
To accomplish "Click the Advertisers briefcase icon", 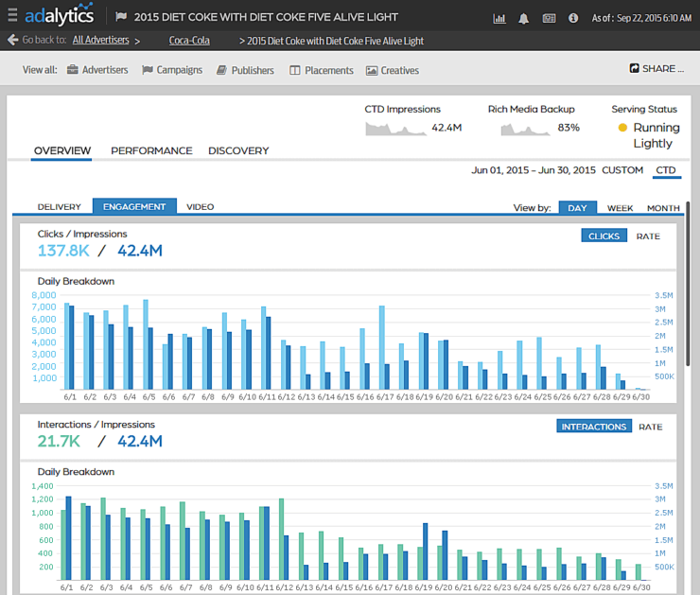I will click(x=72, y=70).
